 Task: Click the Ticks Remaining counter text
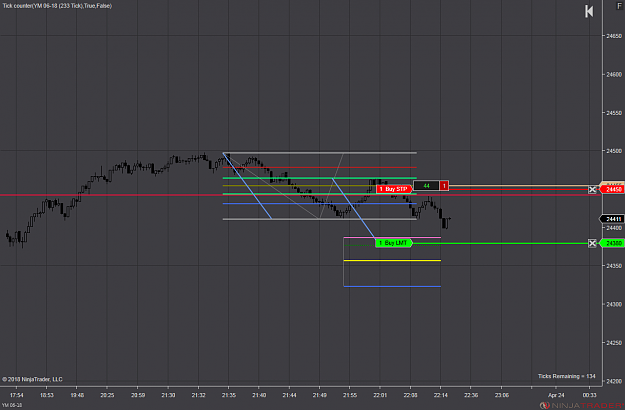click(x=566, y=376)
